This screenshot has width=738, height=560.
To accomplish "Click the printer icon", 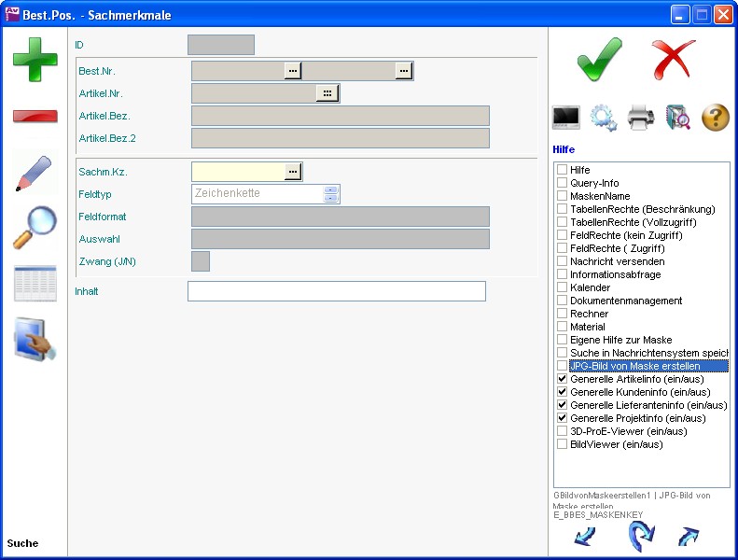I will 641,118.
